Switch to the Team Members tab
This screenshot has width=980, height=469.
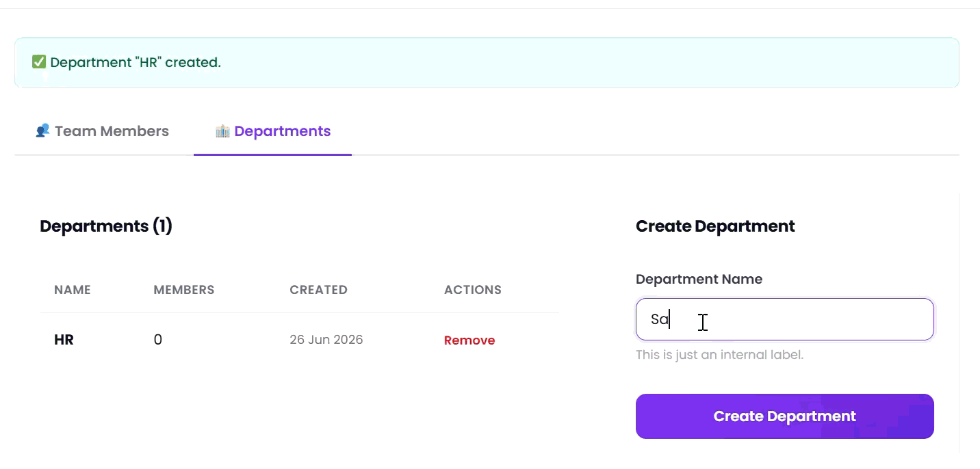pyautogui.click(x=102, y=131)
